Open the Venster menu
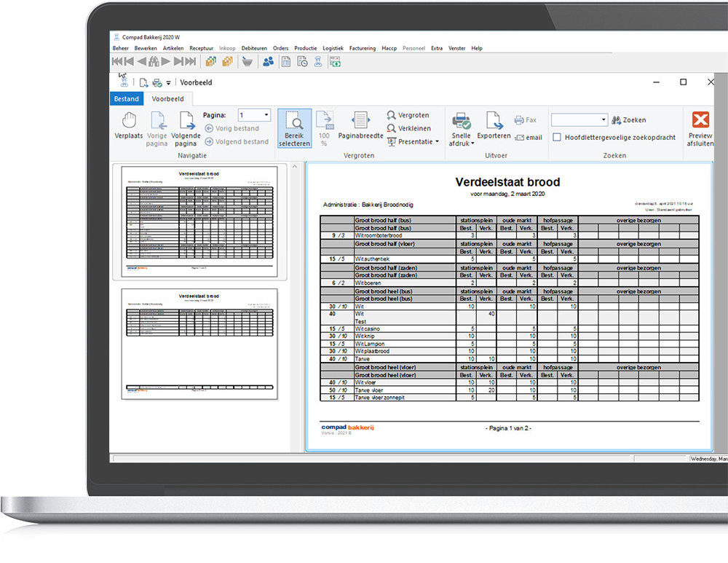Viewport: 728px width, 563px height. click(x=457, y=48)
